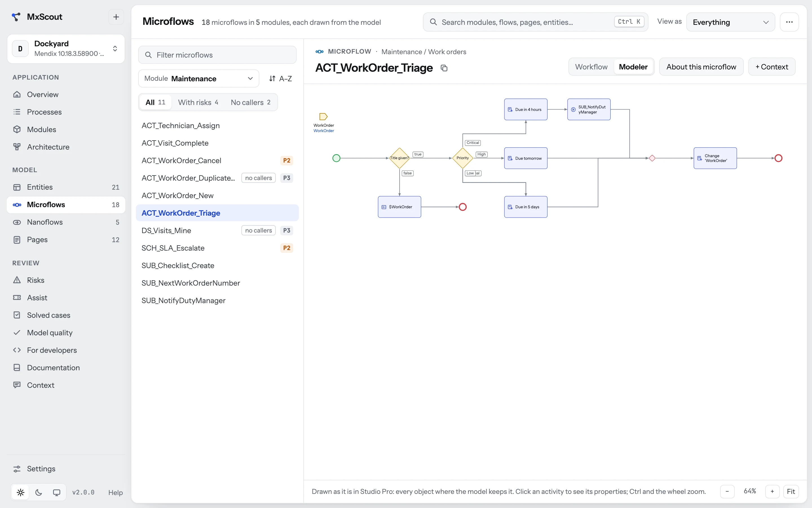Open SCH_SLA_Escalate in the list

(217, 248)
